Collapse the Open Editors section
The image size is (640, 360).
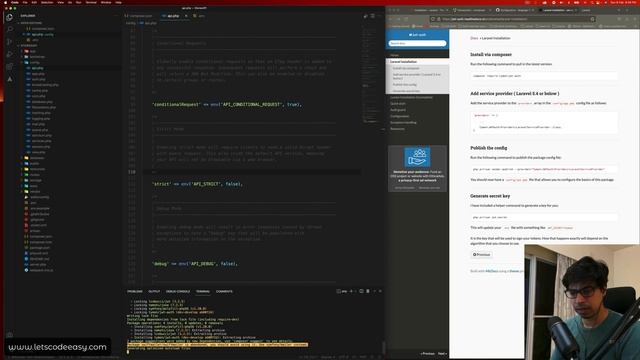[31, 23]
